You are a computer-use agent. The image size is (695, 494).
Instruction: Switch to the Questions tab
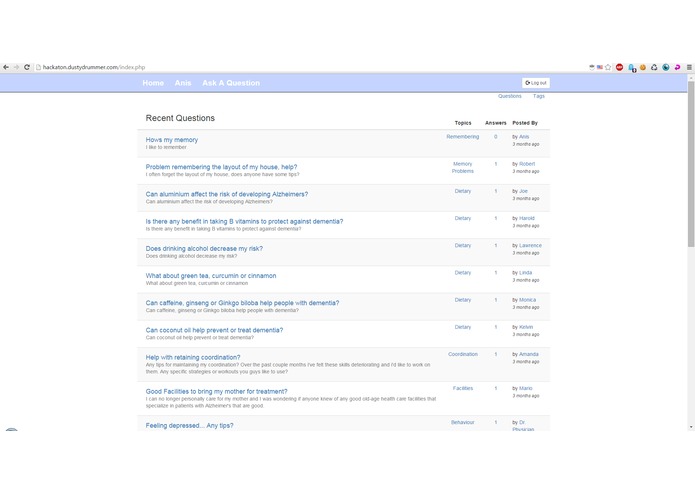tap(510, 96)
